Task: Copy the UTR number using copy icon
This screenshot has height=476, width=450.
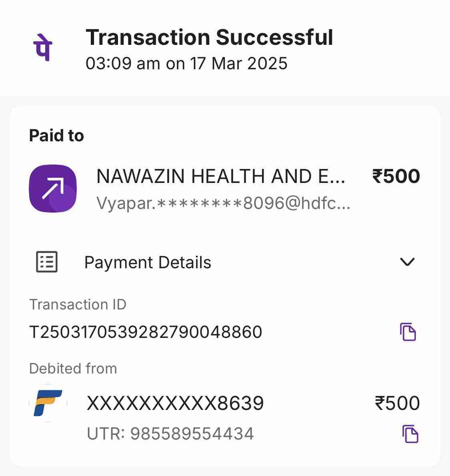Action: [x=410, y=434]
